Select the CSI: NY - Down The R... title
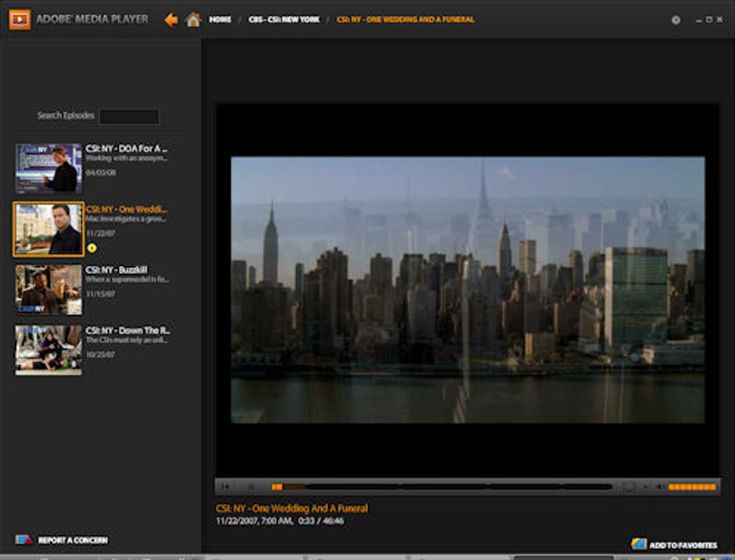The image size is (735, 560). coord(128,330)
